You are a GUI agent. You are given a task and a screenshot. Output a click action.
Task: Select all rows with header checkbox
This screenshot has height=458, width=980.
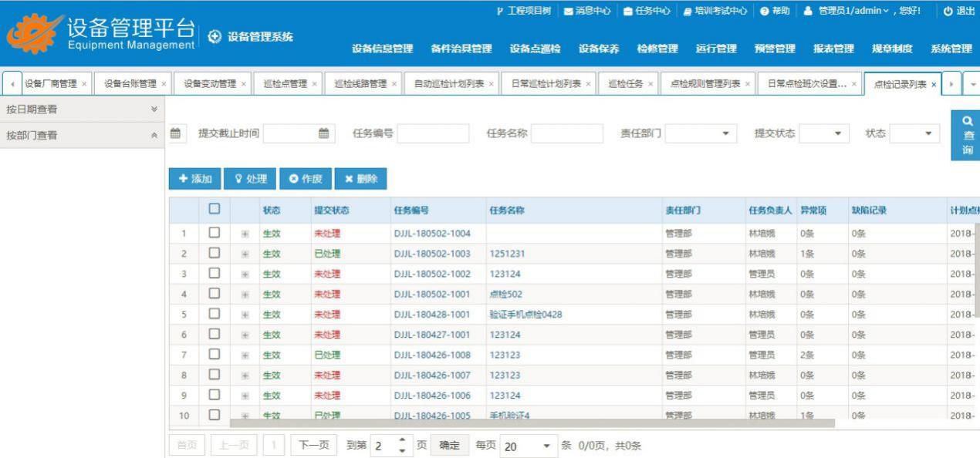tap(215, 209)
